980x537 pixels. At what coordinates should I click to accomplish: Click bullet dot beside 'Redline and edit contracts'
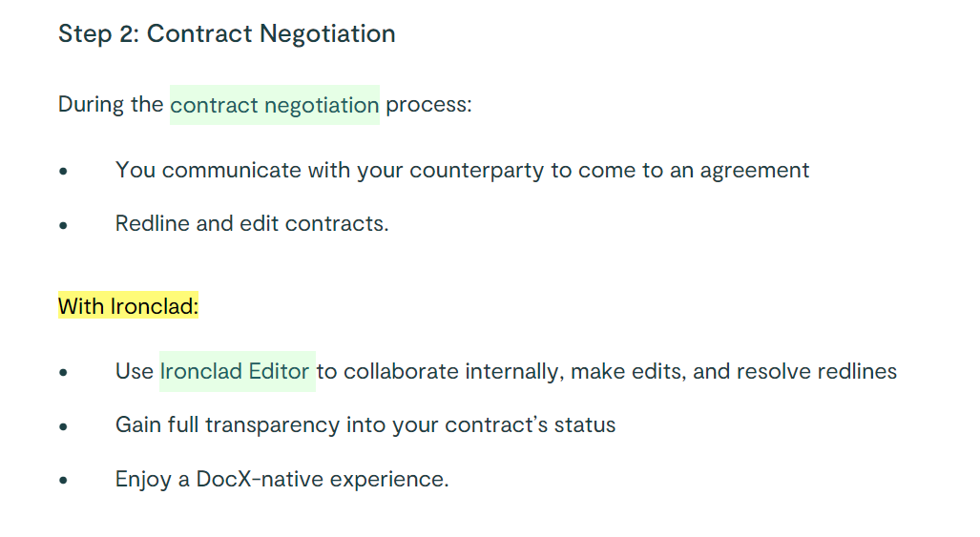(63, 225)
